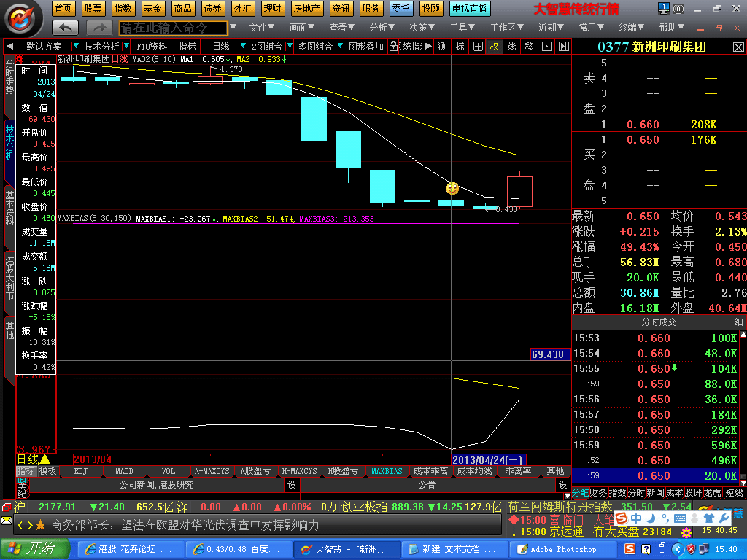
Task: Click the 标 marker tool icon
Action: tap(460, 46)
